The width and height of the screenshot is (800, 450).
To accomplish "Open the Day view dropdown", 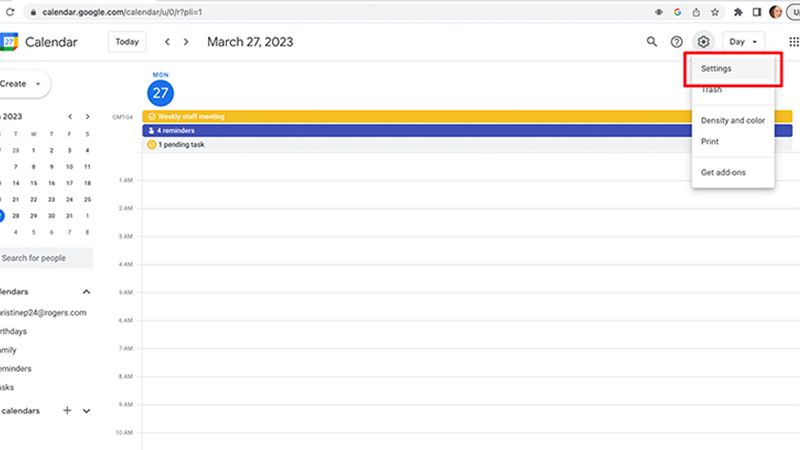I will point(744,42).
